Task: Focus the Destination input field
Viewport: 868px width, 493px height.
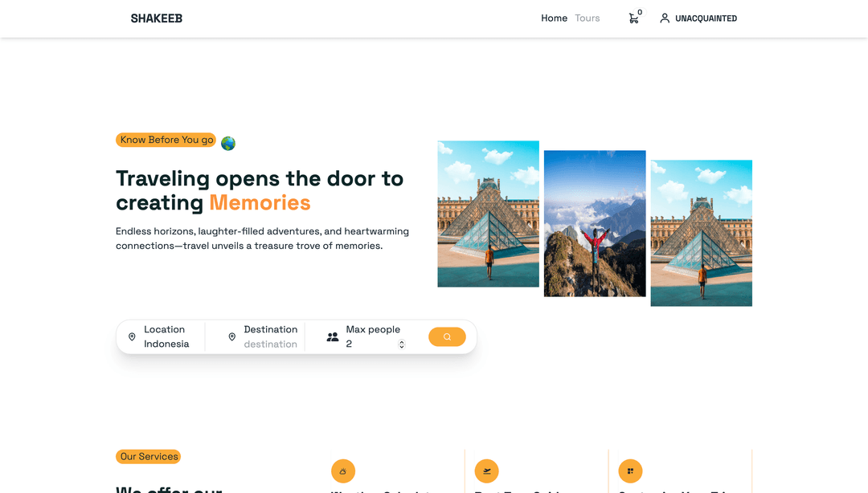Action: [270, 344]
